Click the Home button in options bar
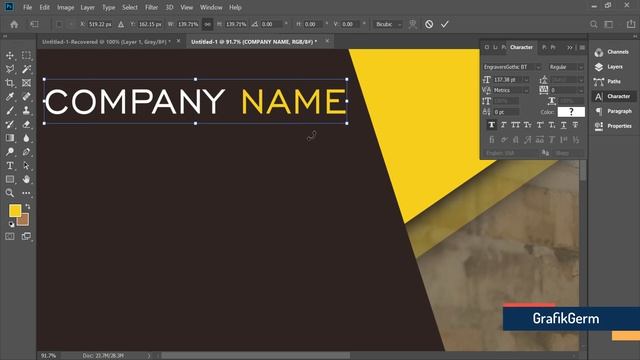Screen dimensions: 640x360 14,24
